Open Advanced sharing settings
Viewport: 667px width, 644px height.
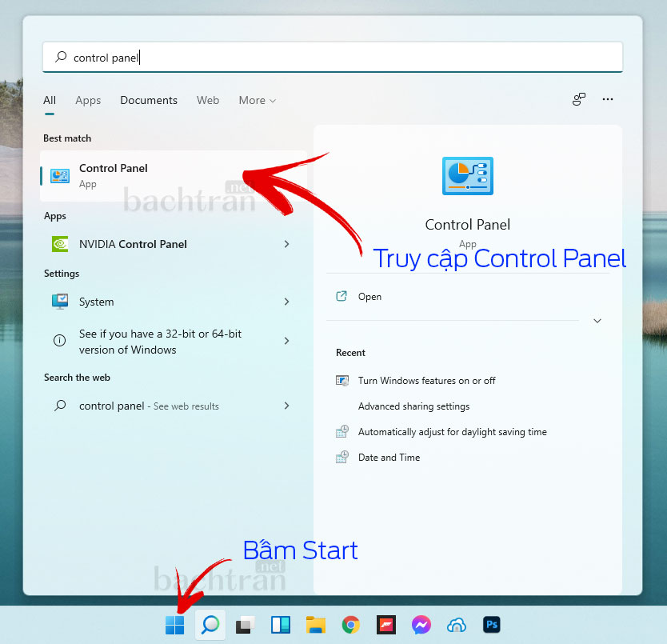tap(414, 406)
